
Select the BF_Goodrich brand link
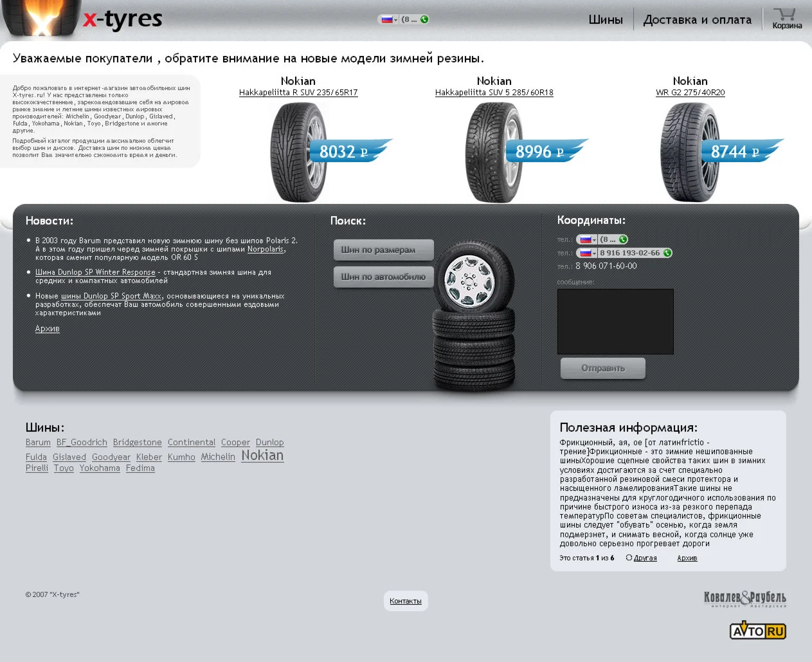[x=82, y=443]
